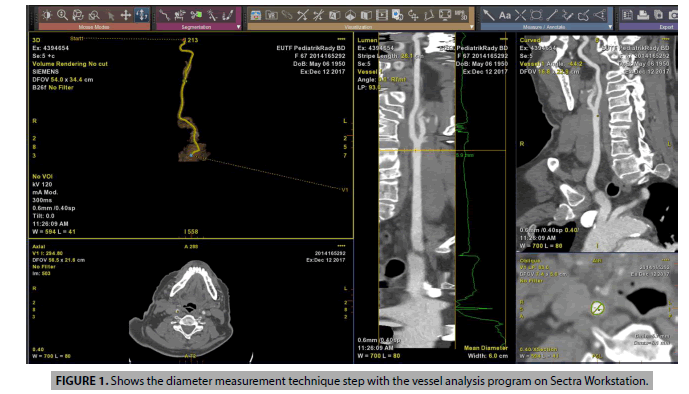Pick the scissors cut segmentation tool
Viewport: 689px width, 394px height.
click(x=196, y=15)
